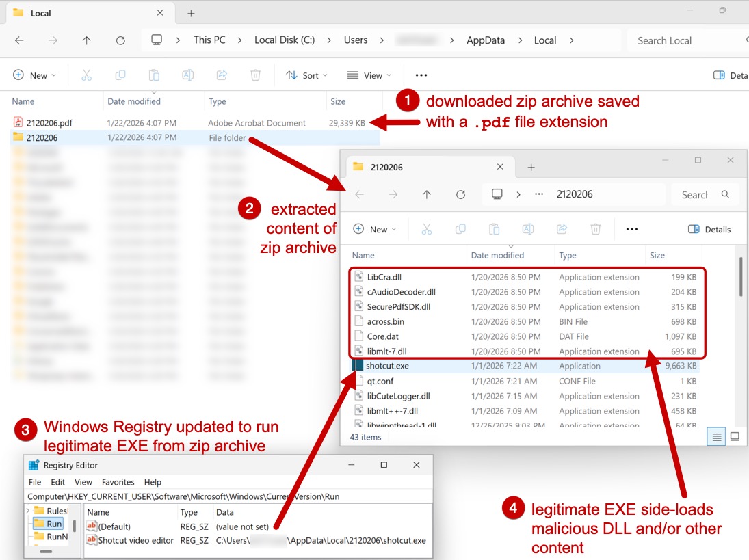Click the vertical scrollbar in 2120206 window

741,277
